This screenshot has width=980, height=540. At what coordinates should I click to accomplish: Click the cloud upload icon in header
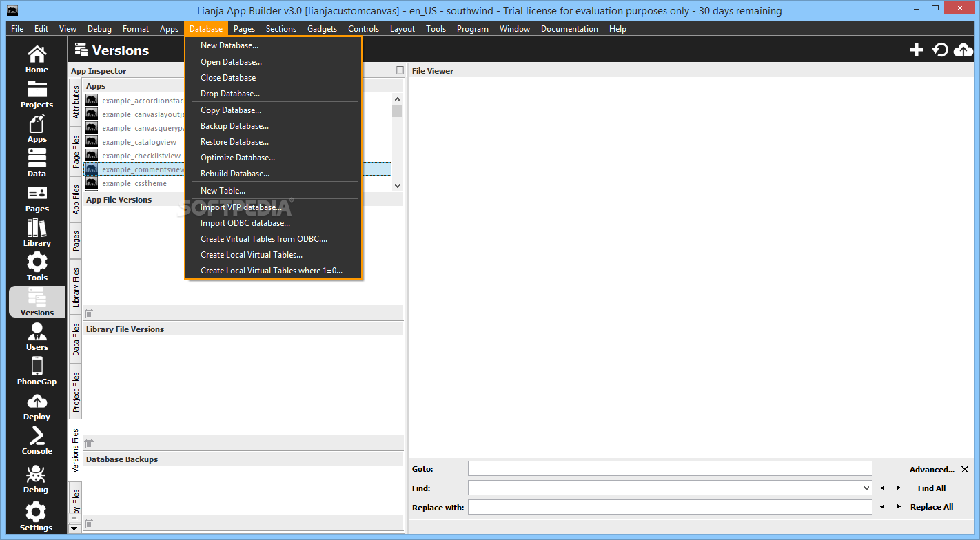pyautogui.click(x=963, y=50)
